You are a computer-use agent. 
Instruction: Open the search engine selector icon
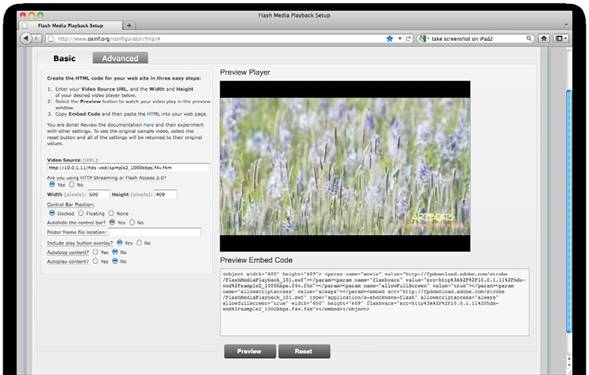click(423, 38)
